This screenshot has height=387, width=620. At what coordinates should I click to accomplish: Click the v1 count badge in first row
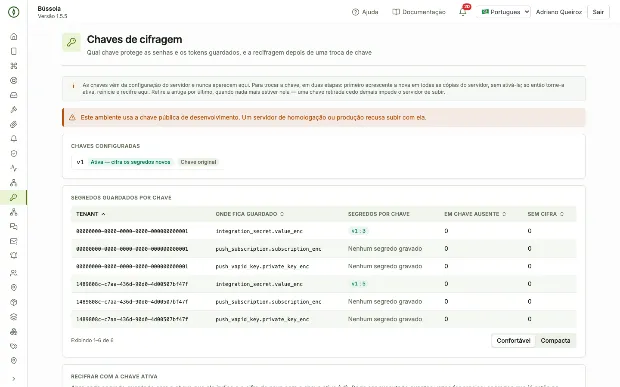point(359,231)
